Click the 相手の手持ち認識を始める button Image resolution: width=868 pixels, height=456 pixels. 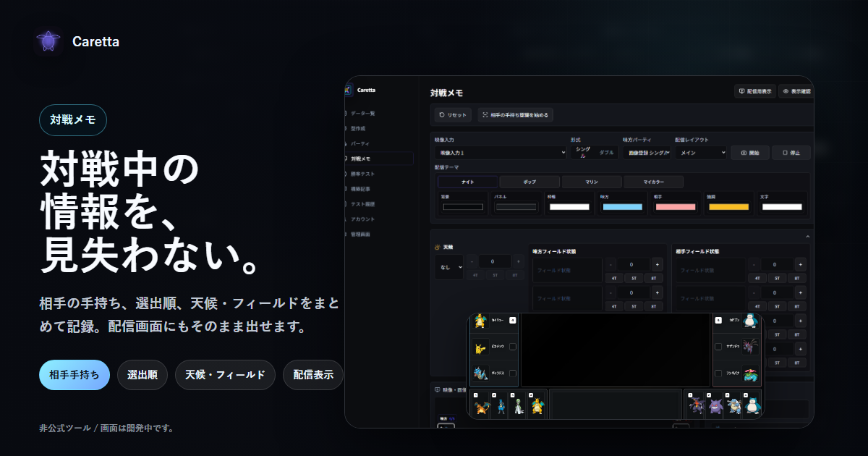point(515,115)
